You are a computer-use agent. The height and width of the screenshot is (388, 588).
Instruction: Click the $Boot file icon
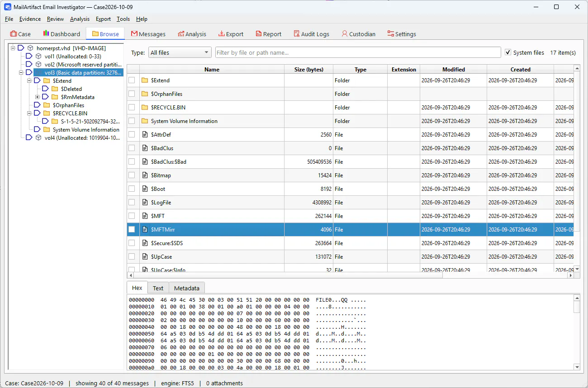coord(145,189)
